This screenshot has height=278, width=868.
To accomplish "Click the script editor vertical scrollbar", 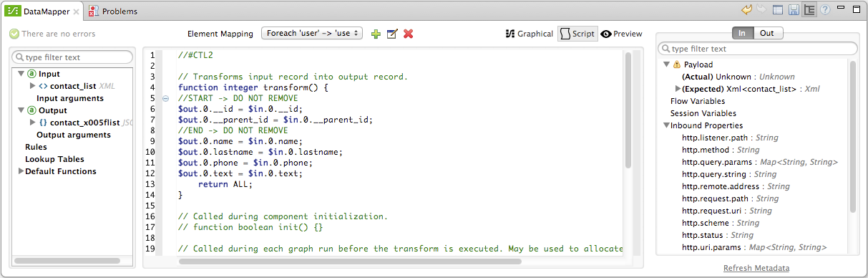I will (x=628, y=111).
